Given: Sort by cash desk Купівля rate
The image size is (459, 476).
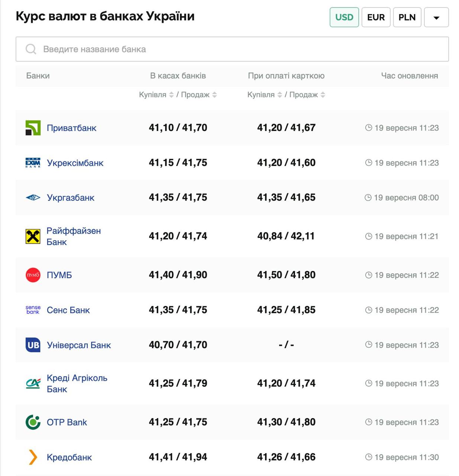Looking at the screenshot, I should click(x=171, y=95).
